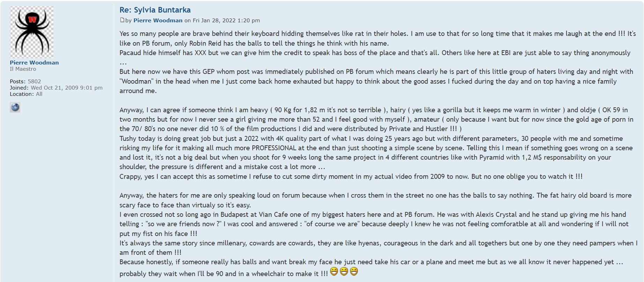
Task: Open the "Re: Sylvia Buntarka" post title
Action: point(155,10)
